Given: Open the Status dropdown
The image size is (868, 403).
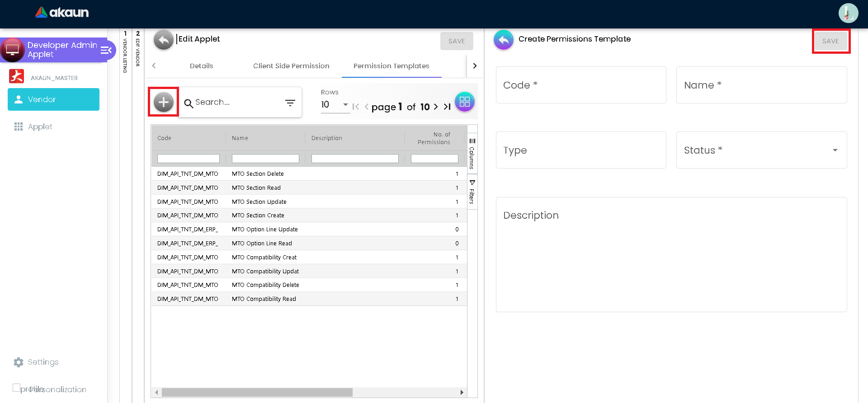Looking at the screenshot, I should (835, 150).
